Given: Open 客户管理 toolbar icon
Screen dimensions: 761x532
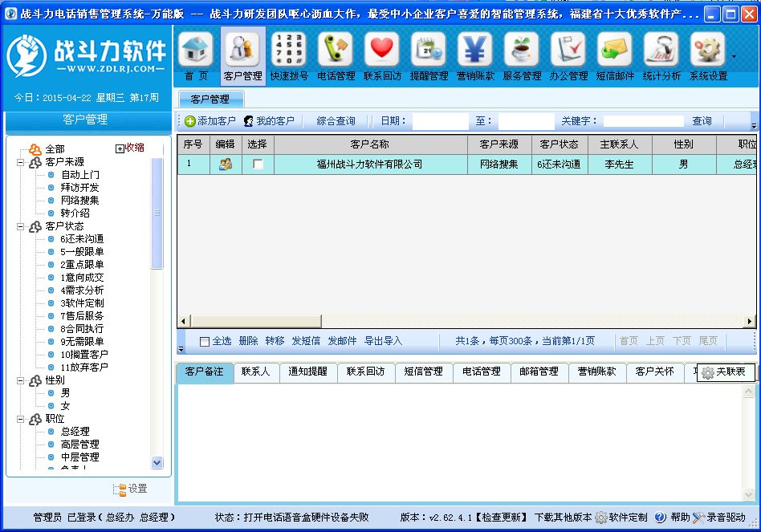Looking at the screenshot, I should click(x=242, y=49).
